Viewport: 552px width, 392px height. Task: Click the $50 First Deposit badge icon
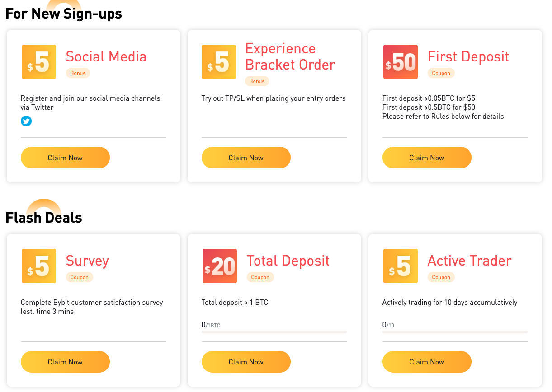point(401,62)
